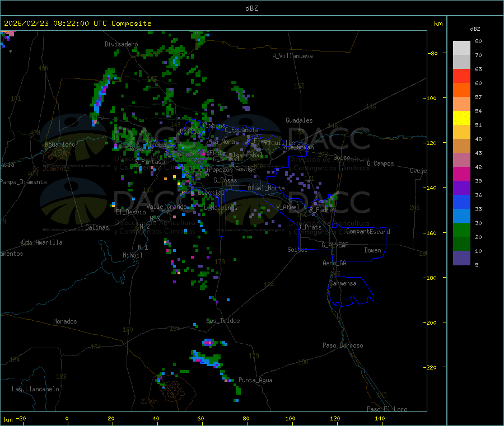Click the -160 km tick on right axis
This screenshot has width=504, height=426.
pos(432,233)
